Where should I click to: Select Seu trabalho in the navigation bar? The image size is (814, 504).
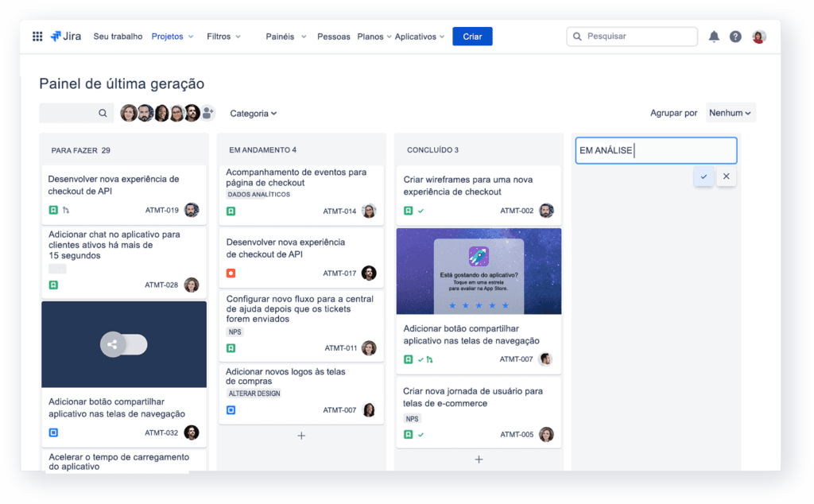coord(118,36)
